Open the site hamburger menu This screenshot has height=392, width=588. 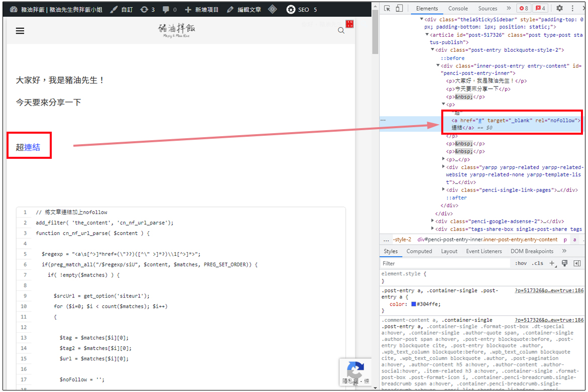pyautogui.click(x=20, y=31)
